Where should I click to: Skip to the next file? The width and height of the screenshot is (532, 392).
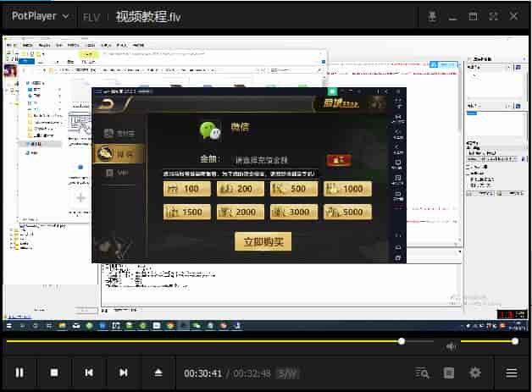tap(124, 373)
